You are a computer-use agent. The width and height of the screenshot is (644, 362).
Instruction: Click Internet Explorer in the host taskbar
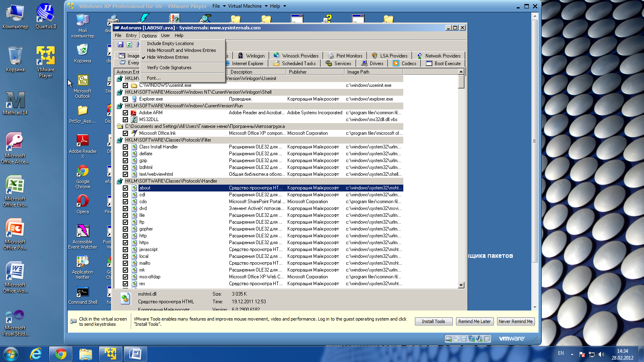pos(36,354)
